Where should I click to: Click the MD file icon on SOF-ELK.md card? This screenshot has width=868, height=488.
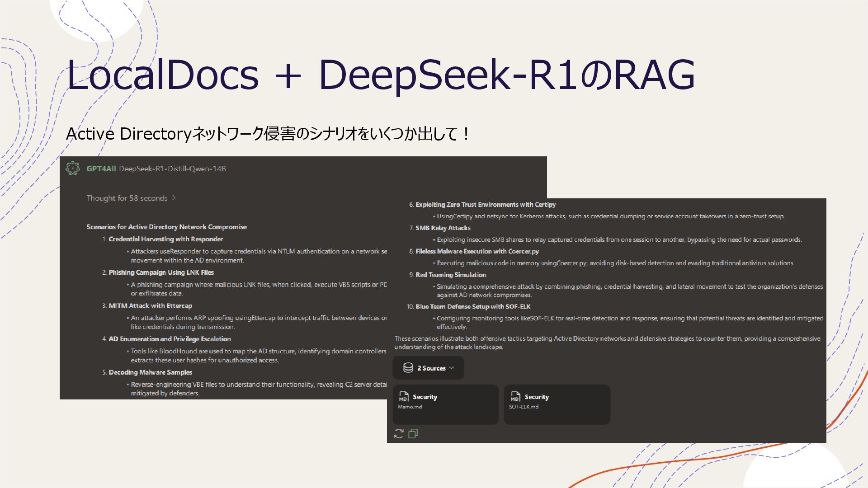click(x=515, y=397)
